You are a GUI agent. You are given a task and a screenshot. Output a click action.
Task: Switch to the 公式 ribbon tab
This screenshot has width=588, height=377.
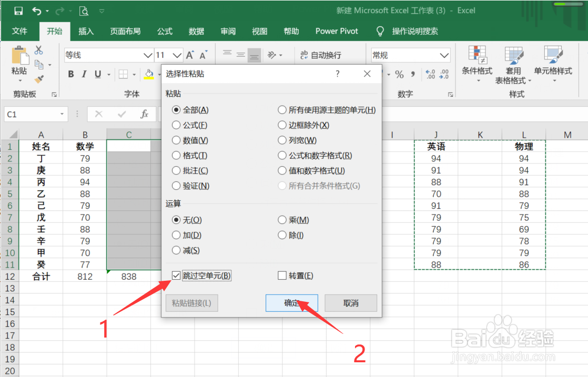(164, 31)
